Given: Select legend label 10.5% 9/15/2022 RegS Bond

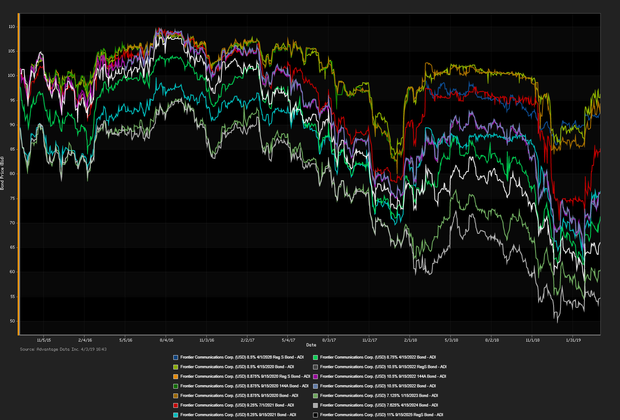Looking at the screenshot, I should pyautogui.click(x=383, y=367).
